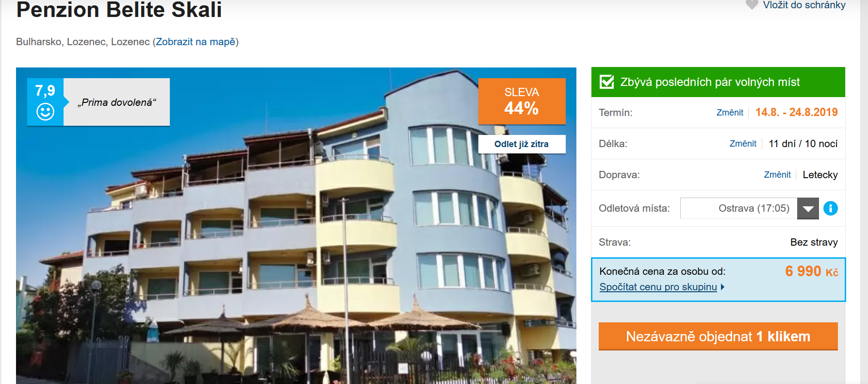The image size is (868, 384).
Task: Open 'Zobrazit na mapě' map link
Action: pyautogui.click(x=196, y=42)
